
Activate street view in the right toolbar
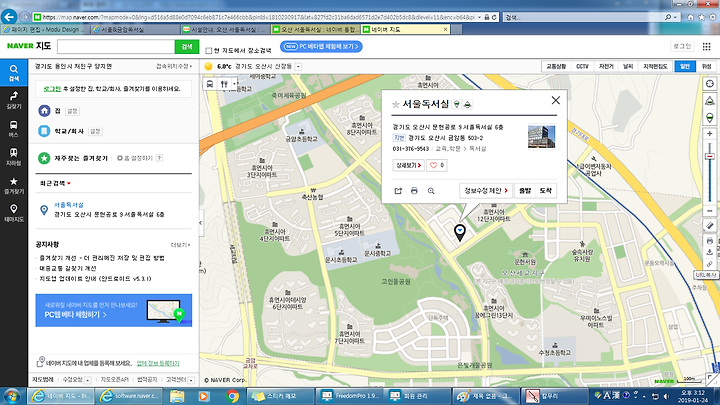pyautogui.click(x=710, y=101)
